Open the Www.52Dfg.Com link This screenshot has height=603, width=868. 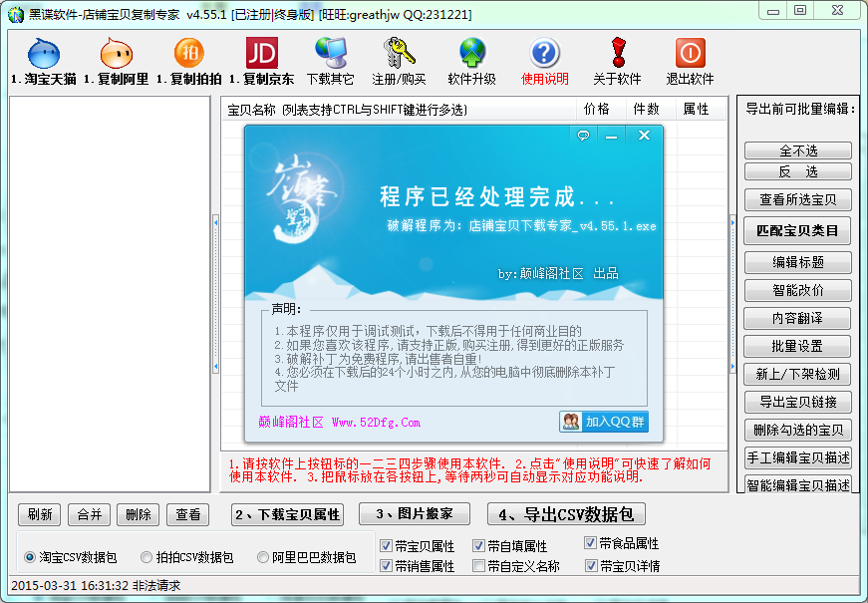[x=376, y=423]
